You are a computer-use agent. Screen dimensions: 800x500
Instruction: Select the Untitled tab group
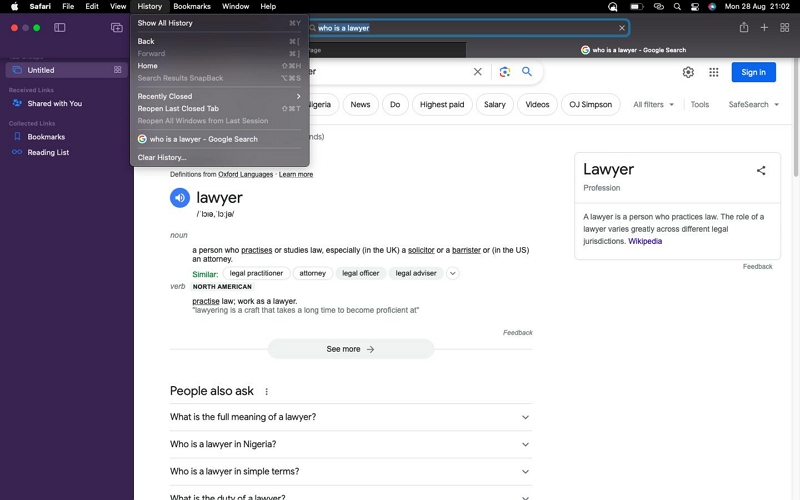pos(66,70)
